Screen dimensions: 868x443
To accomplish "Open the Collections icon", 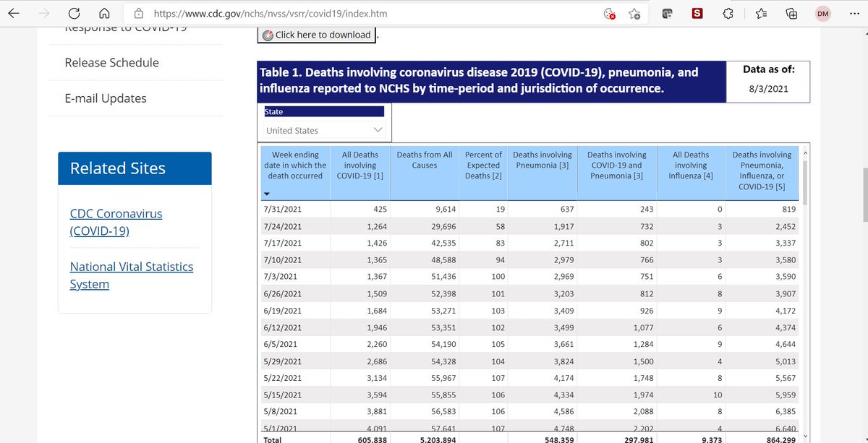I will pos(792,13).
